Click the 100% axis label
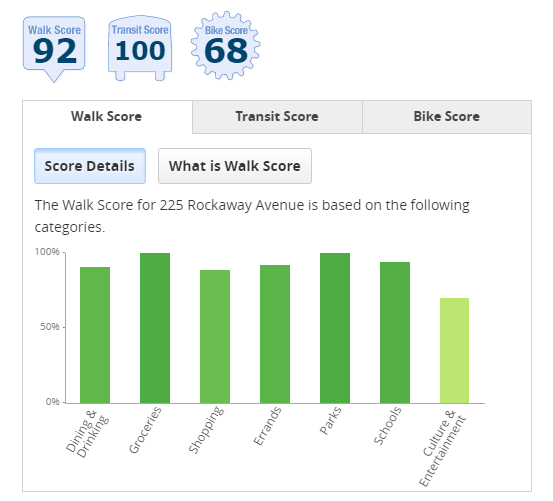Viewport: 553px width, 501px height. (47, 252)
